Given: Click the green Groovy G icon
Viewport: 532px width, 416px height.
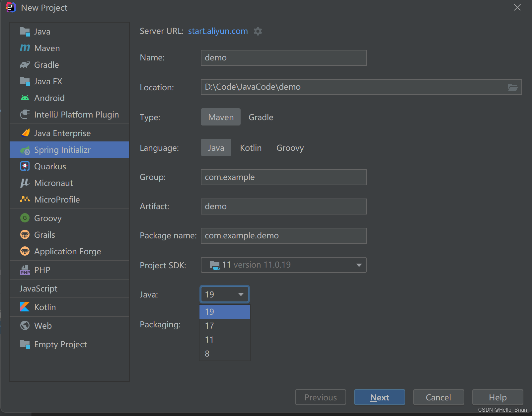Looking at the screenshot, I should click(25, 218).
